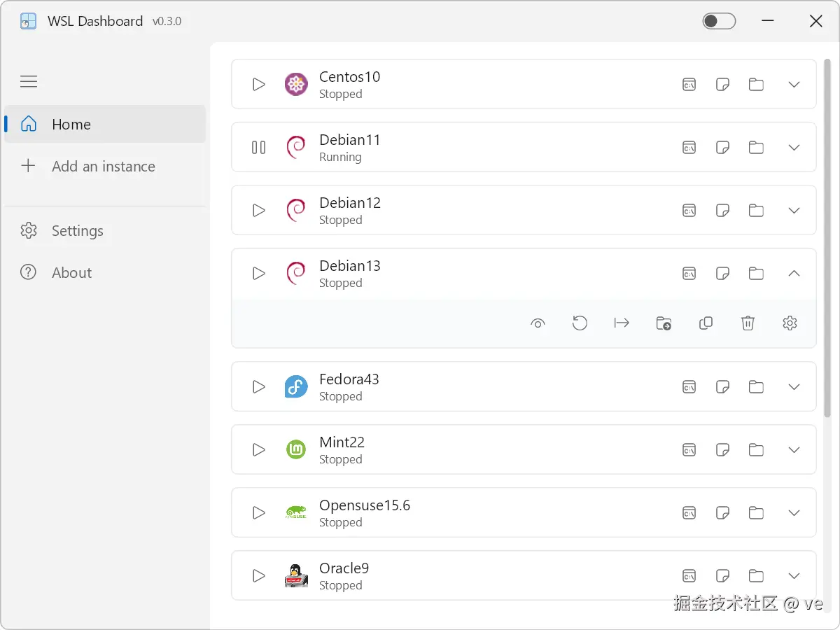Viewport: 840px width, 630px height.
Task: Open the Fedora43 folder
Action: point(756,387)
